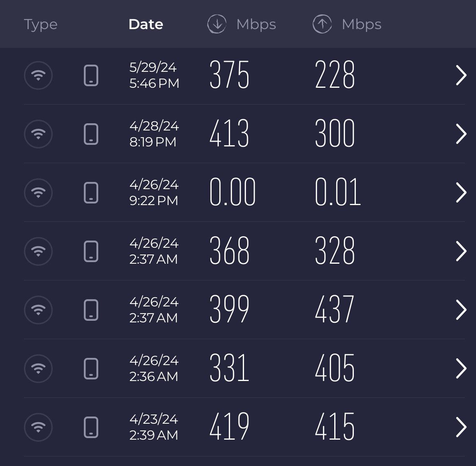Expand the 0.00 Mbps download test row
The image size is (476, 466).
461,193
